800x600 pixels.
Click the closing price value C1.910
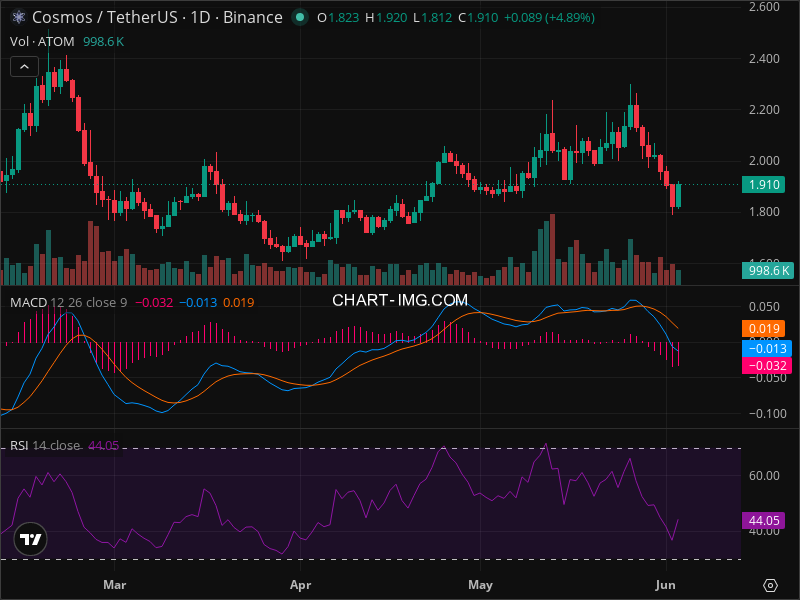(478, 18)
